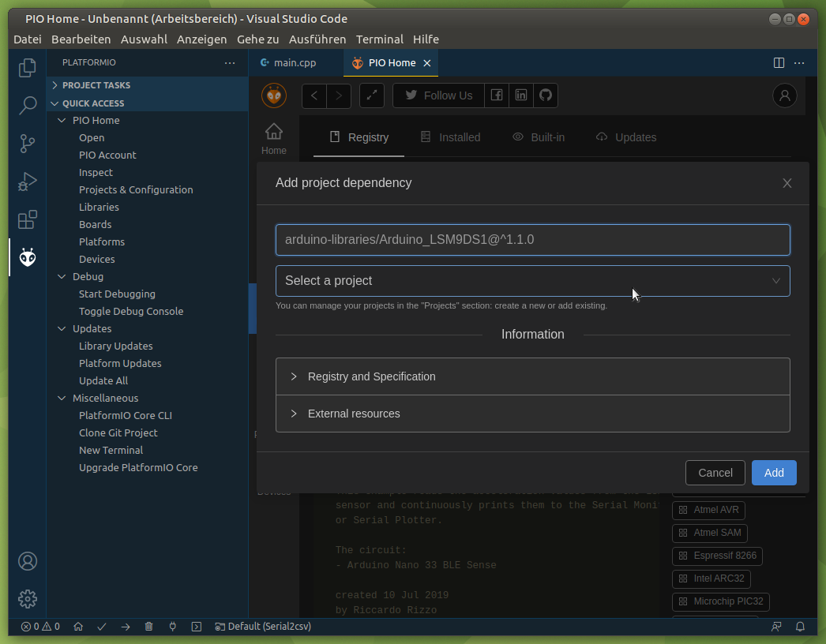Click errors and warnings count in status bar
The width and height of the screenshot is (826, 644).
click(40, 627)
